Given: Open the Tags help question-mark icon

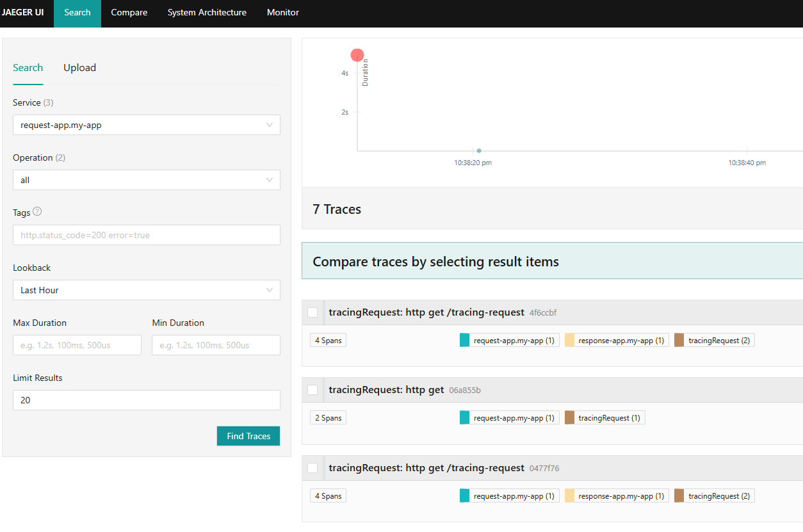Looking at the screenshot, I should pos(37,212).
